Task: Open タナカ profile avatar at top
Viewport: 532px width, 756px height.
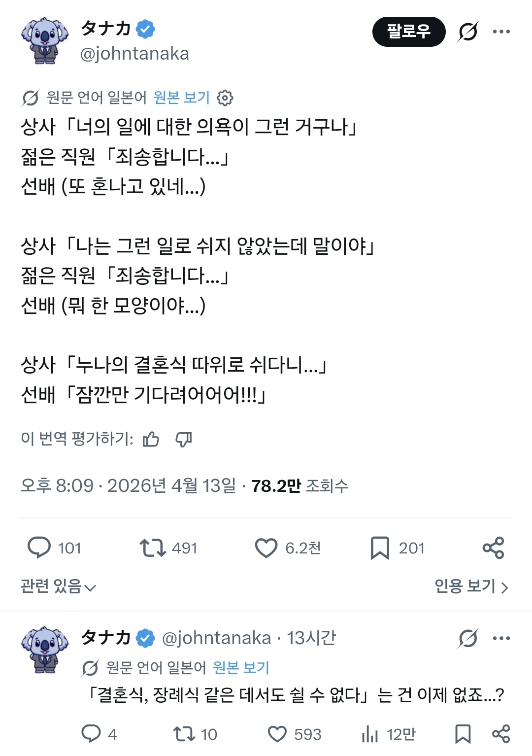Action: point(44,41)
